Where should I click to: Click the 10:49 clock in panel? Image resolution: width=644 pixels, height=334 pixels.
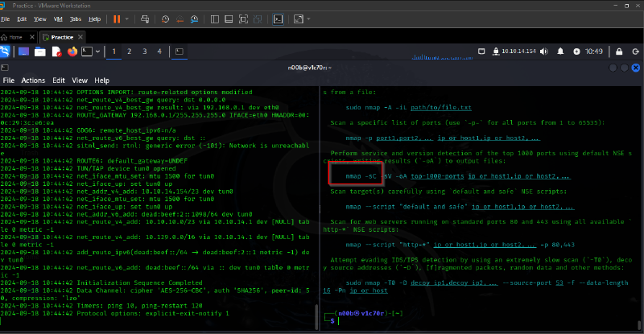(595, 52)
